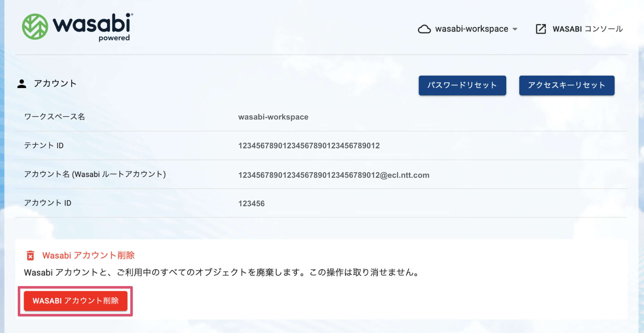Click the アカウント名 (Wasabi ルートアカウント) label

pyautogui.click(x=95, y=174)
